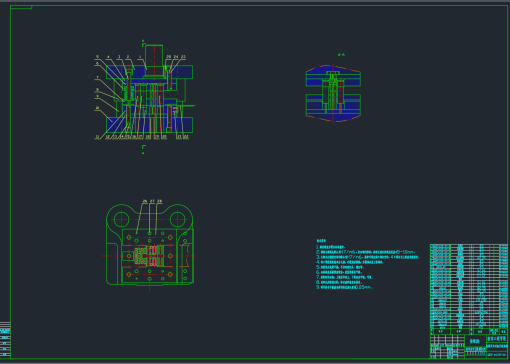
Task: Select the die shank atop the section view
Action: [154, 60]
